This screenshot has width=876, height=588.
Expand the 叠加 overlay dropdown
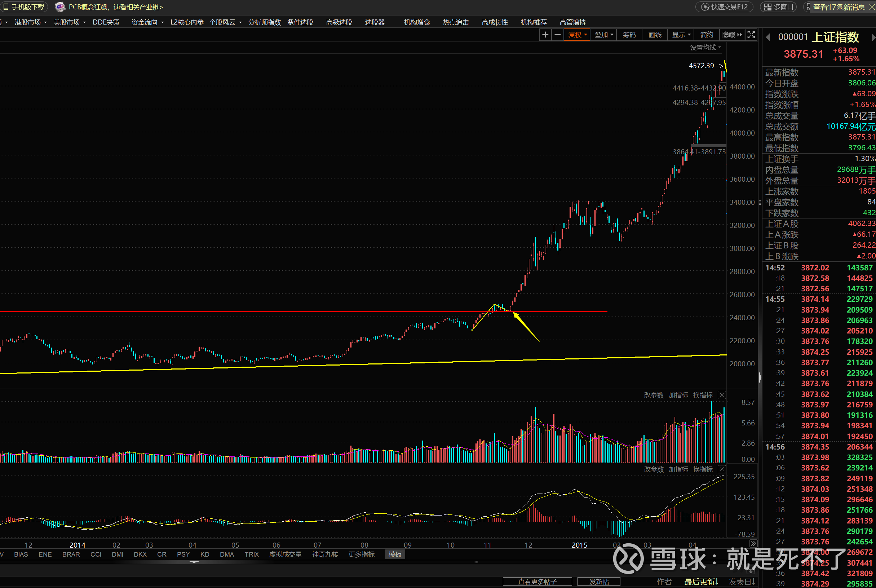click(x=604, y=35)
